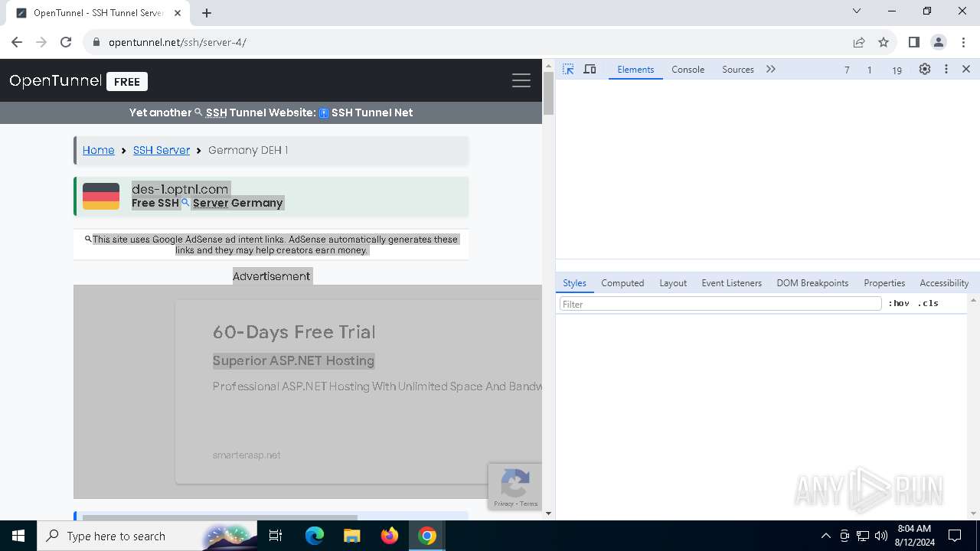This screenshot has height=551, width=980.
Task: Go to the Home breadcrumb link
Action: point(98,150)
